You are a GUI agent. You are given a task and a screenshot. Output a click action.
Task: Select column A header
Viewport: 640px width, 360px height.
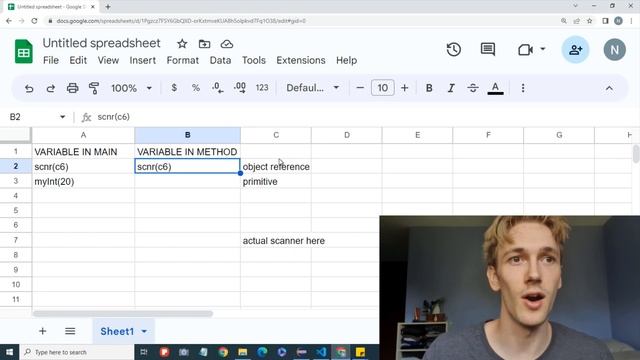pyautogui.click(x=83, y=135)
